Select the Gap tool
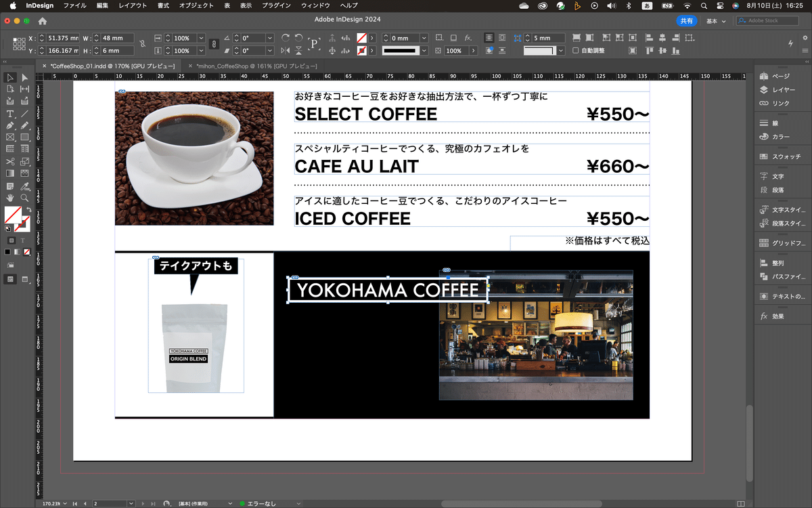This screenshot has width=812, height=508. pyautogui.click(x=25, y=89)
